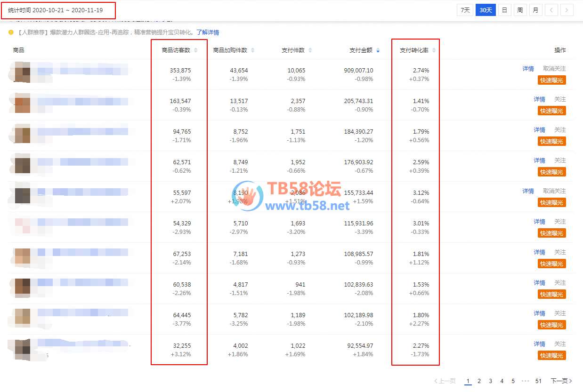Click the previous period arrow button
Viewport: 583px width, 392px height.
[551, 10]
